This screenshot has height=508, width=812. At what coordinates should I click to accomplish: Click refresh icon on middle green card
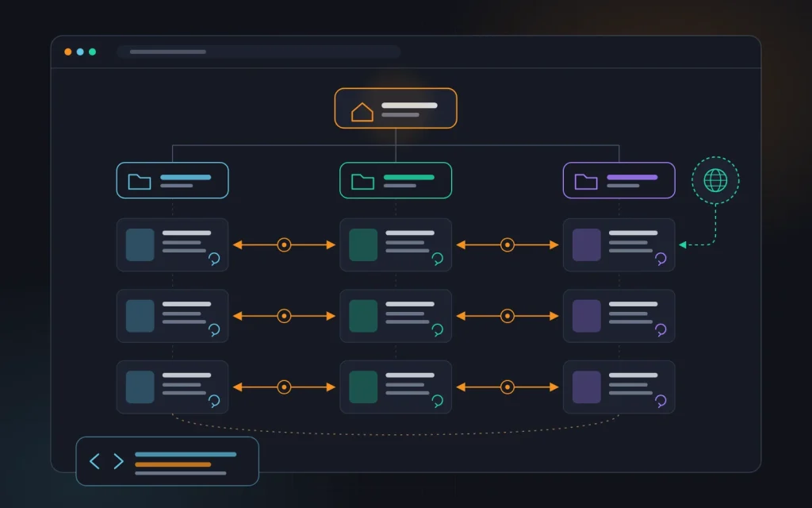[437, 329]
